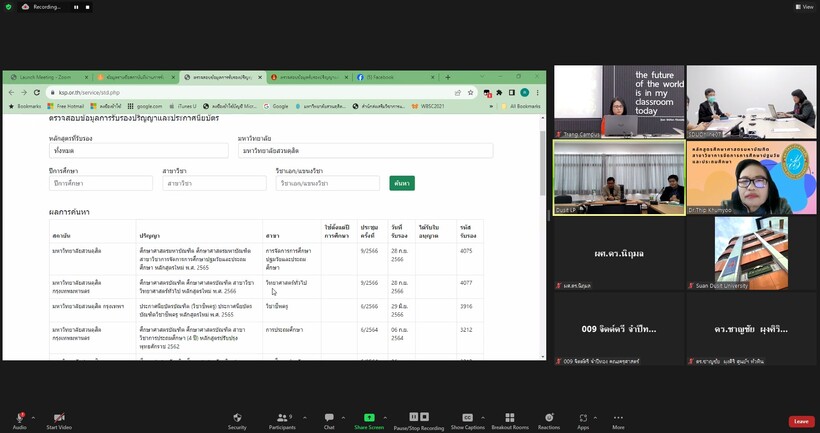Switch to fourth browser tab with red icon
This screenshot has width=820, height=433.
click(309, 77)
